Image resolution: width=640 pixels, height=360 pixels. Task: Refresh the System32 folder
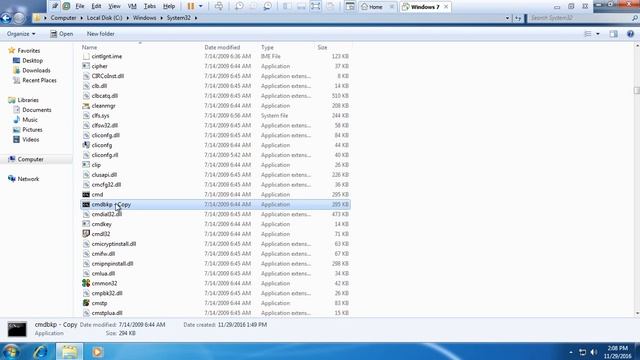(x=518, y=18)
